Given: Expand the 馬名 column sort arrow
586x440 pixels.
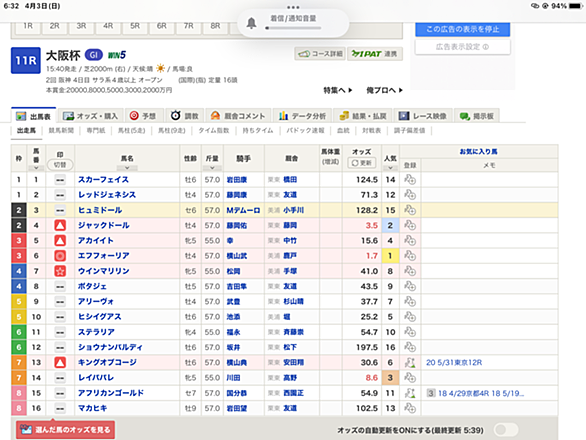Looking at the screenshot, I should pos(127,168).
